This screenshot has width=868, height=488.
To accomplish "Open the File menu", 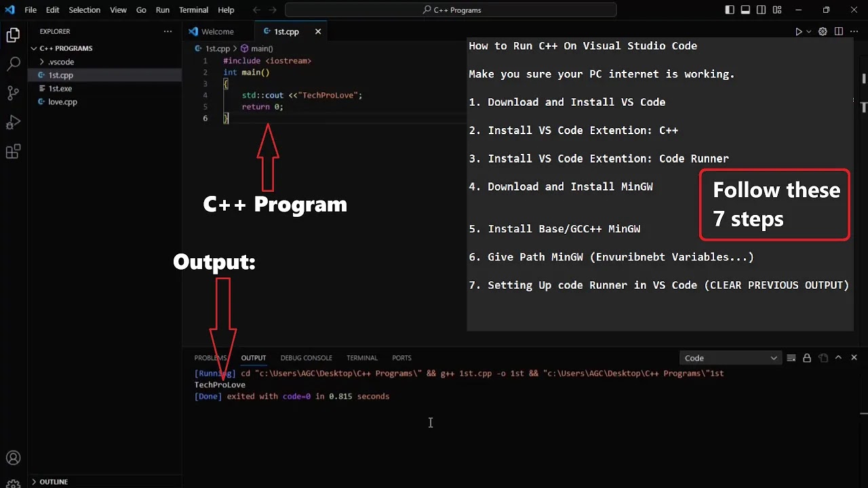I will pos(31,10).
